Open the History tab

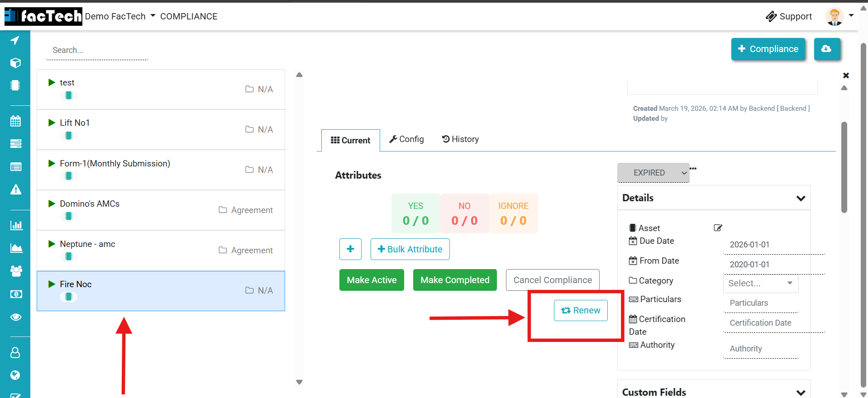pyautogui.click(x=460, y=139)
